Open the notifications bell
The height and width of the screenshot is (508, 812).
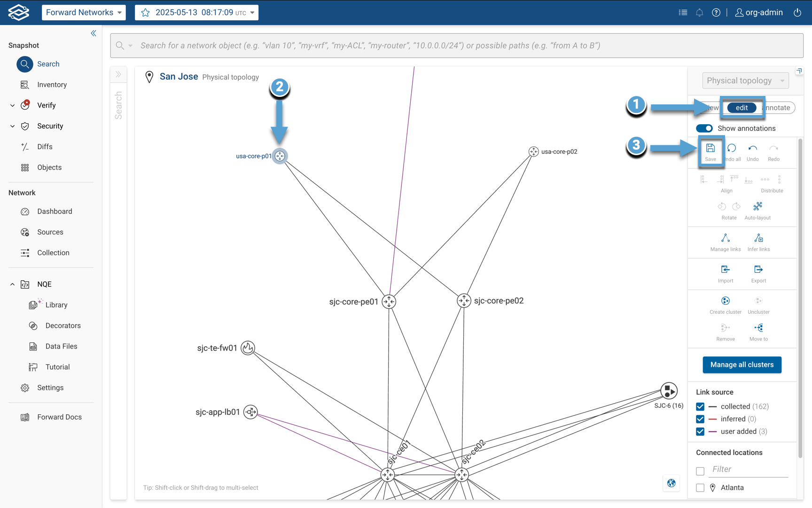click(699, 13)
